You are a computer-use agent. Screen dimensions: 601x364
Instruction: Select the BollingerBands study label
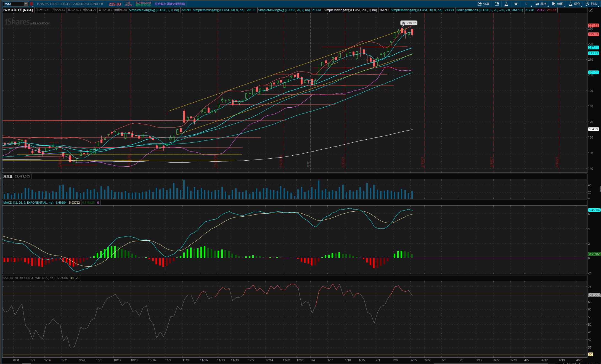(x=490, y=10)
